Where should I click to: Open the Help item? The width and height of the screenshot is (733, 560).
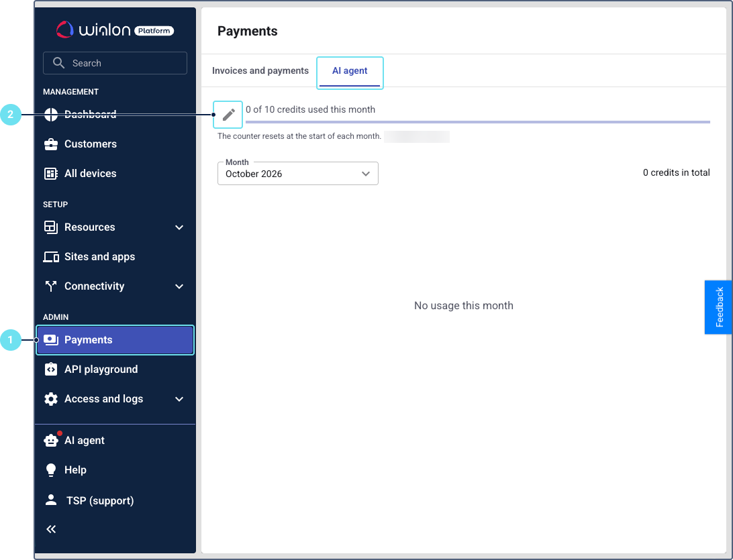(x=75, y=470)
